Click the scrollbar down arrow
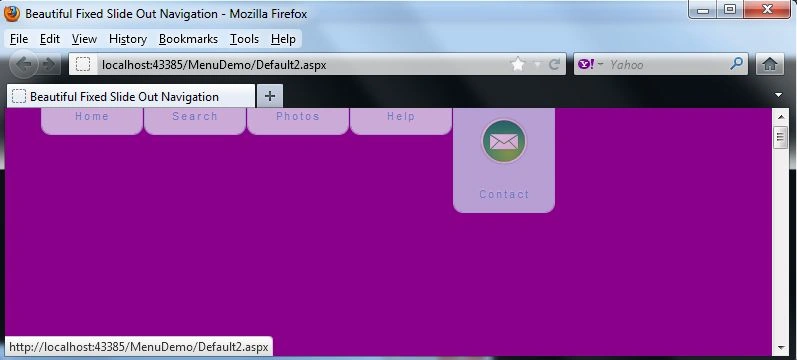 tap(780, 348)
